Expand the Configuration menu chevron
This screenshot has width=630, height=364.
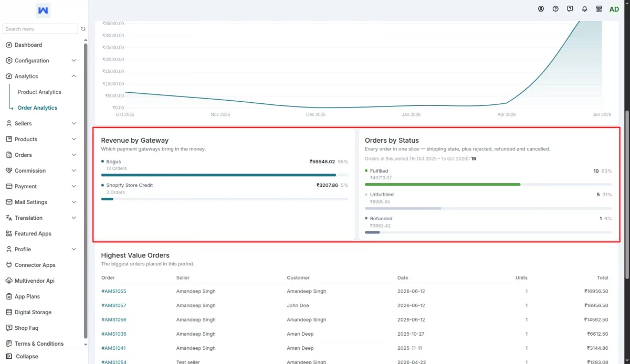(73, 61)
